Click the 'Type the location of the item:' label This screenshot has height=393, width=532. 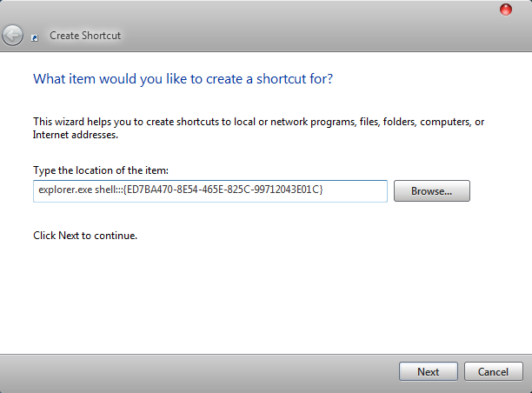tap(101, 170)
